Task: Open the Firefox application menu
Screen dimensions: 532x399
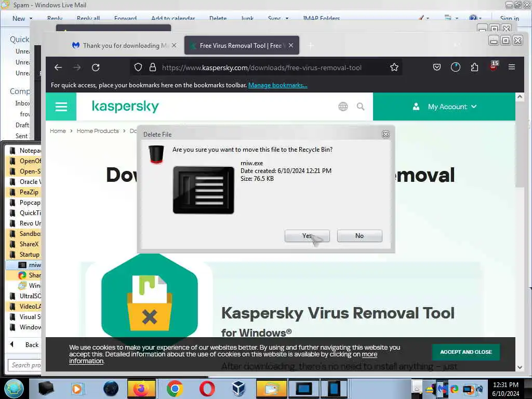Action: tap(512, 67)
